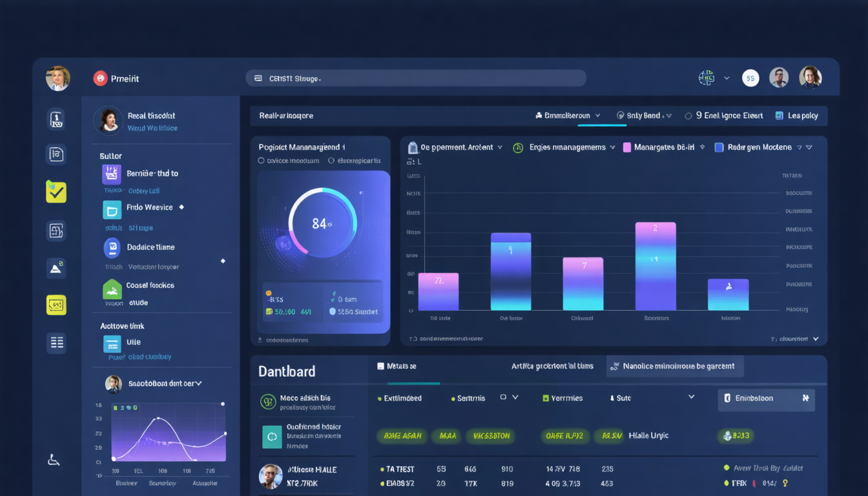Select the Dantlbard heading

coord(287,371)
